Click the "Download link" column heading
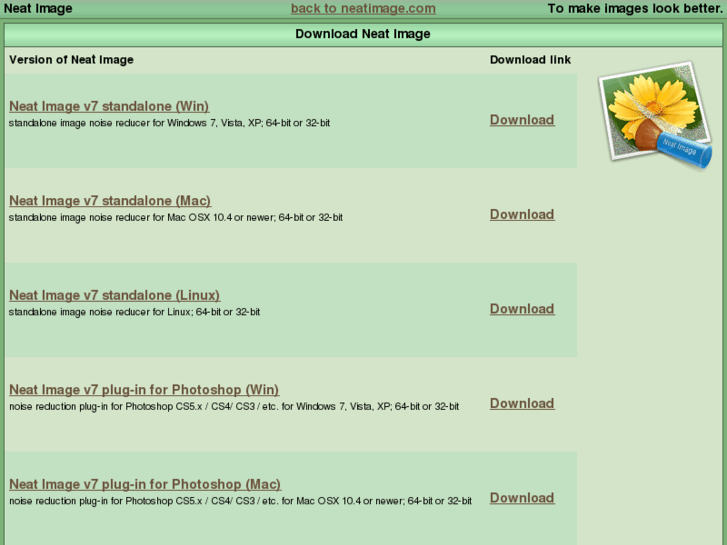The width and height of the screenshot is (727, 545). (530, 60)
